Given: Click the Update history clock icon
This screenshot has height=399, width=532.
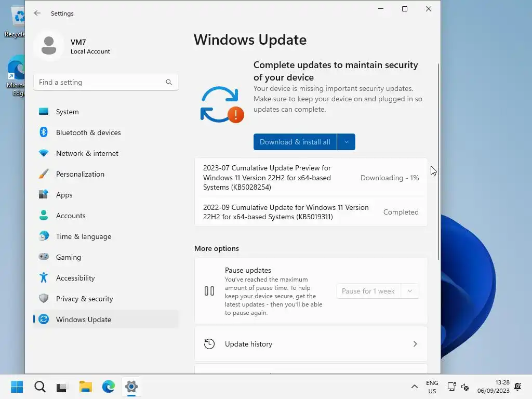Looking at the screenshot, I should (209, 344).
